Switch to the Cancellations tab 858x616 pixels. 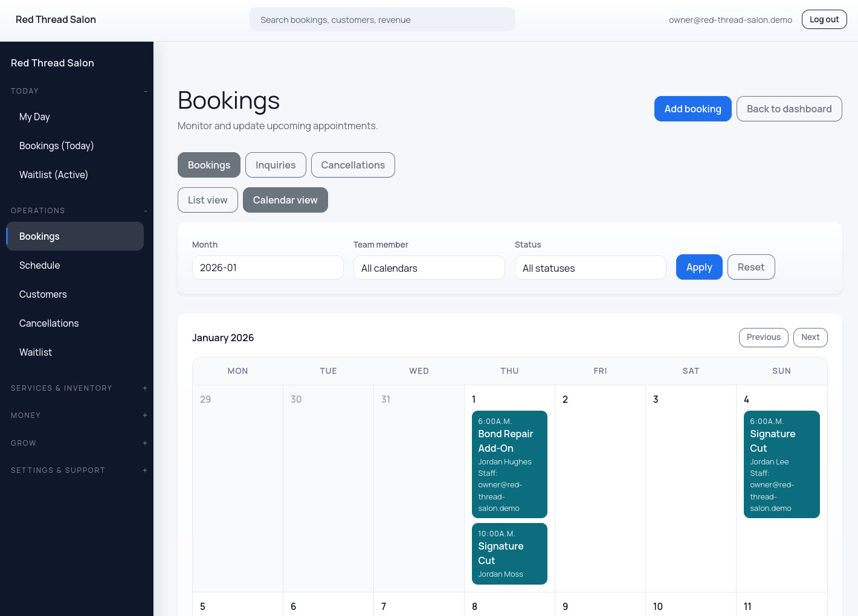[353, 165]
